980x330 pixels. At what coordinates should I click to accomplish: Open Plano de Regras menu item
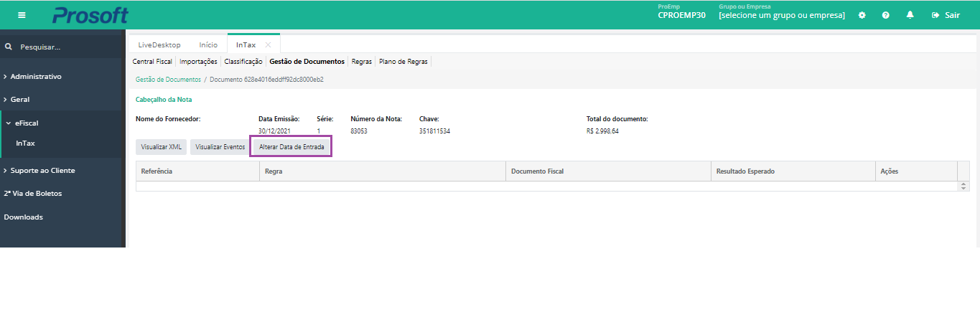[x=403, y=62]
